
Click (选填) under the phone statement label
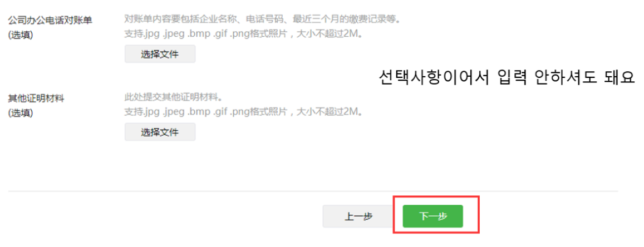click(x=20, y=35)
